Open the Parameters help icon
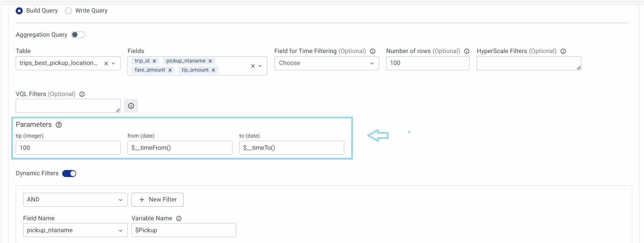The height and width of the screenshot is (243, 644). (x=59, y=125)
